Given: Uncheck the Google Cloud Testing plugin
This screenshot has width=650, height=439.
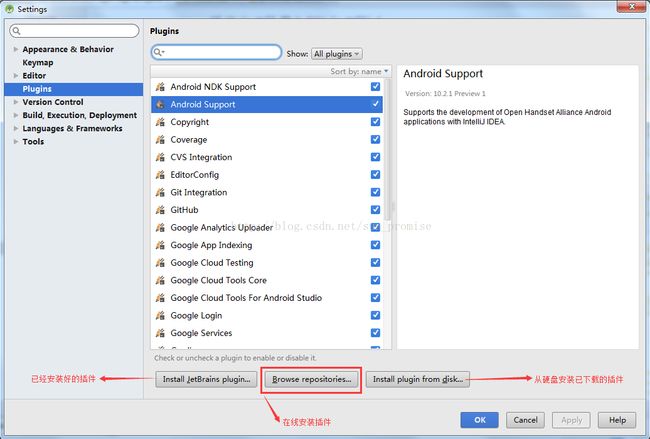Looking at the screenshot, I should coord(375,263).
